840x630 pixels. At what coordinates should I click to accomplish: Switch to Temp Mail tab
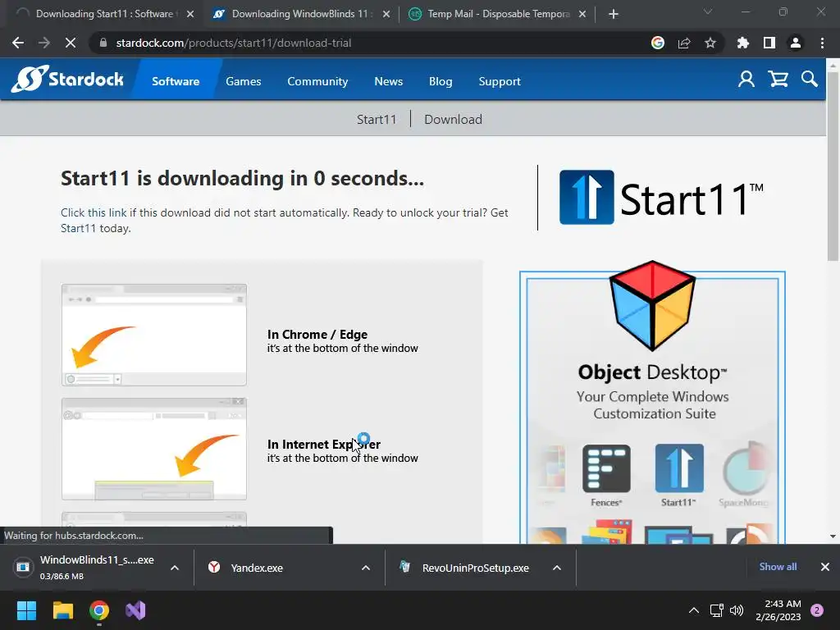(495, 14)
